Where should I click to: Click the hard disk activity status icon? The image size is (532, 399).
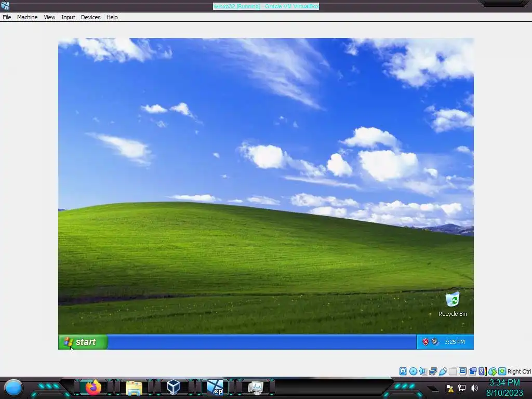point(403,371)
